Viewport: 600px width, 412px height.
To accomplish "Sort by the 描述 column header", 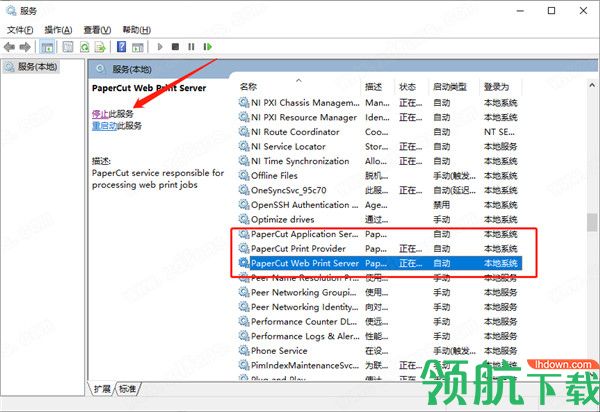I will point(373,87).
